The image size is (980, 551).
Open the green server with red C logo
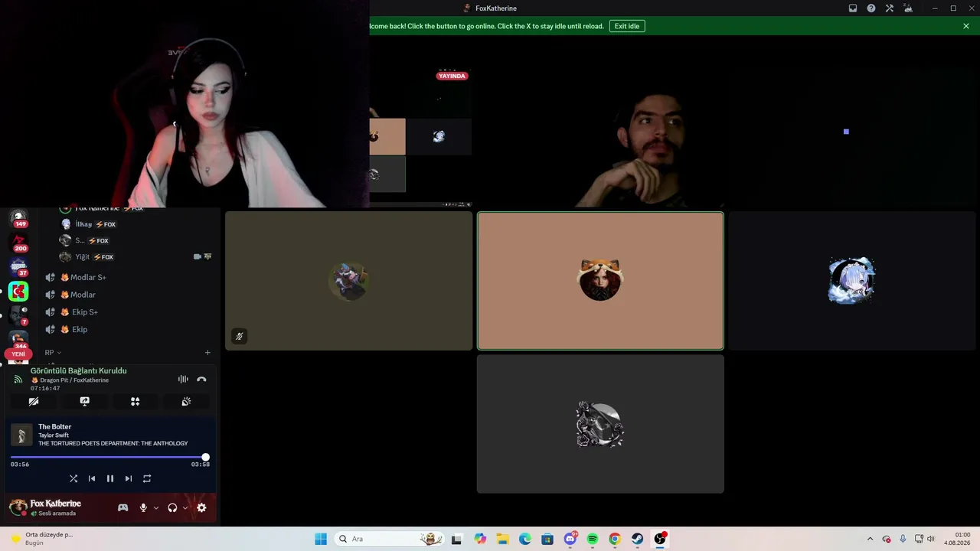18,292
